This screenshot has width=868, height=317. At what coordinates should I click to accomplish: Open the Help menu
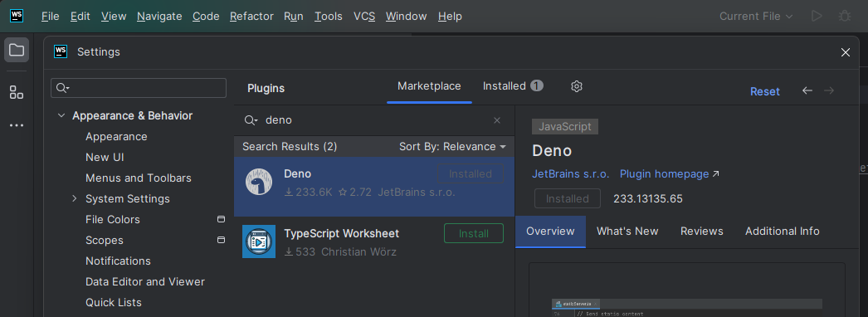pyautogui.click(x=450, y=16)
